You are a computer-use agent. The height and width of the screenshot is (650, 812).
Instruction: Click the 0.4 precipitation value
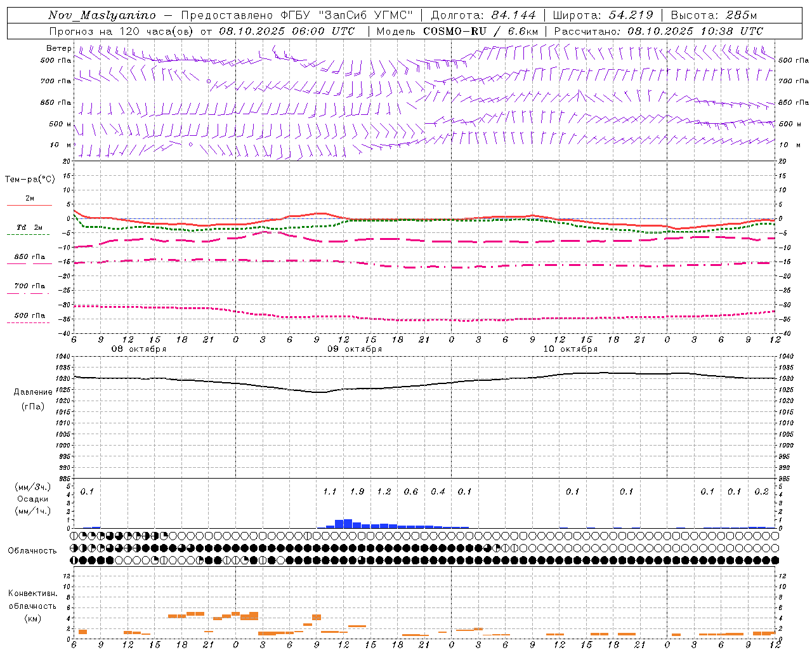[x=438, y=492]
